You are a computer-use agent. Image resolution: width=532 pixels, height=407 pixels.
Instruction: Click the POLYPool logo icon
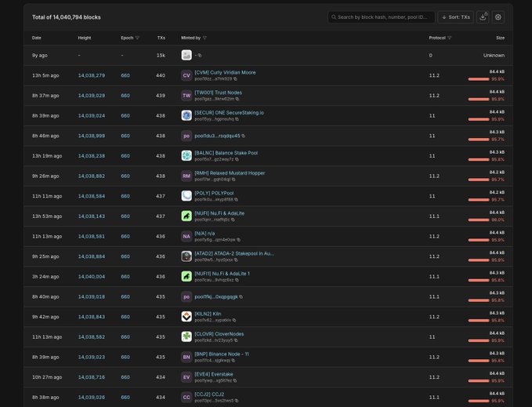(186, 196)
